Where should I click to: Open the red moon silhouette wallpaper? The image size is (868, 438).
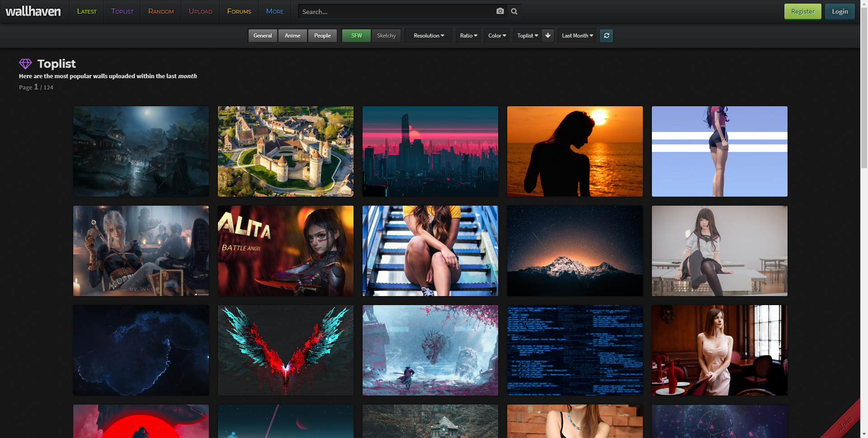point(141,421)
